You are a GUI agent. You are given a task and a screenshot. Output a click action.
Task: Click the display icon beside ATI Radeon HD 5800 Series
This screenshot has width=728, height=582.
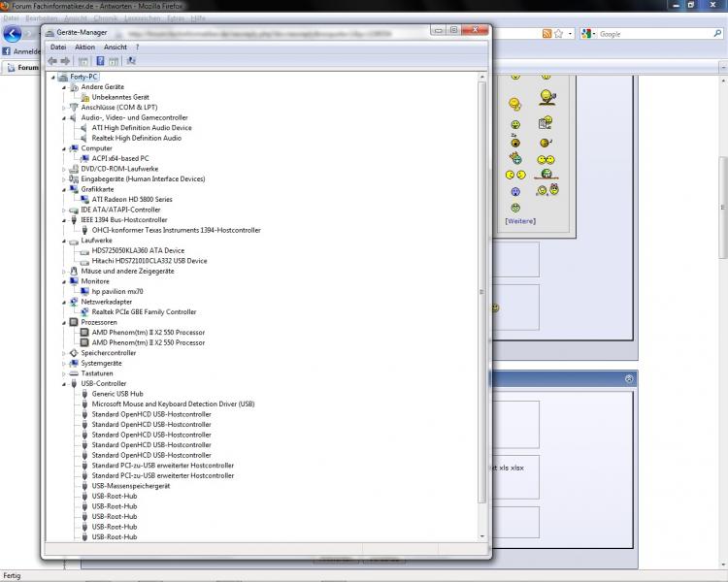pyautogui.click(x=85, y=199)
